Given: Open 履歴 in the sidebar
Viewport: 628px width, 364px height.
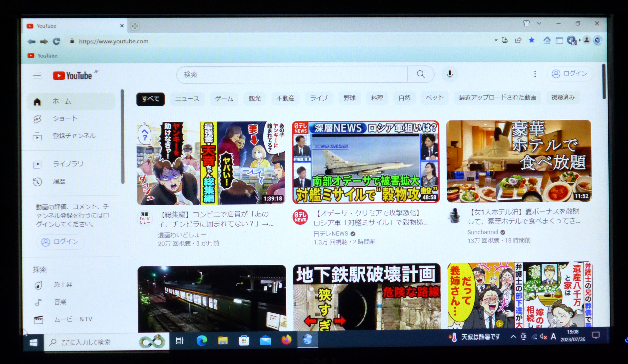Looking at the screenshot, I should tap(71, 182).
